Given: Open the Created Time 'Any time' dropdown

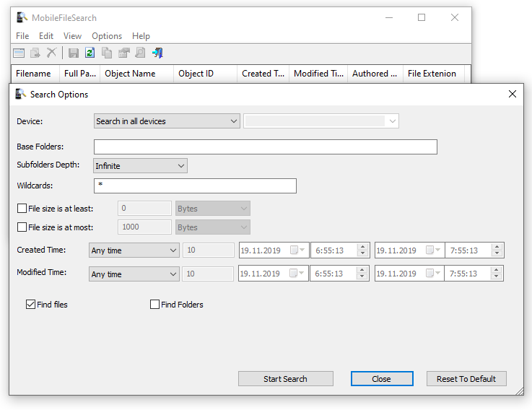Looking at the screenshot, I should (x=134, y=251).
